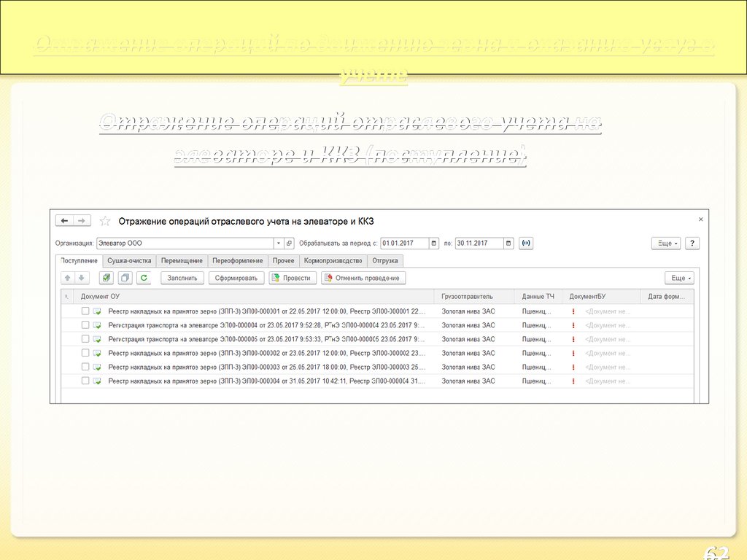
Task: Switch to the Перемещение tab
Action: (182, 261)
